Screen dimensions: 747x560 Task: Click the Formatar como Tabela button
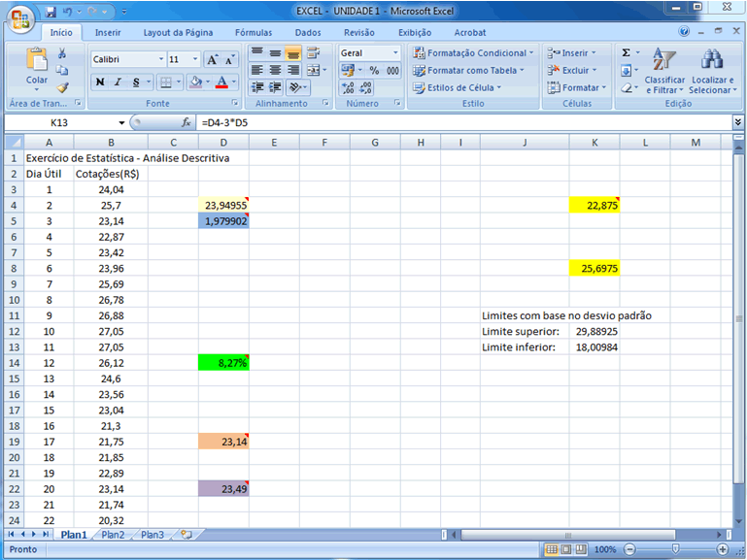pos(468,70)
